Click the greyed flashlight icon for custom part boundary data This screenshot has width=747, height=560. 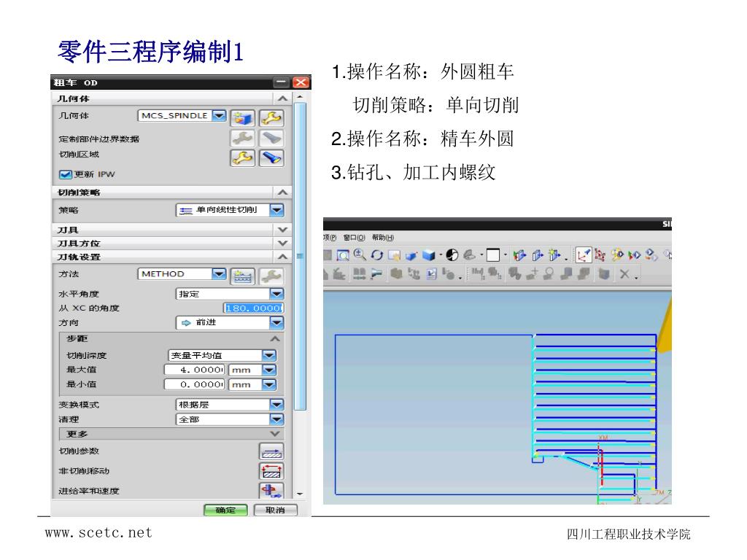tap(271, 138)
